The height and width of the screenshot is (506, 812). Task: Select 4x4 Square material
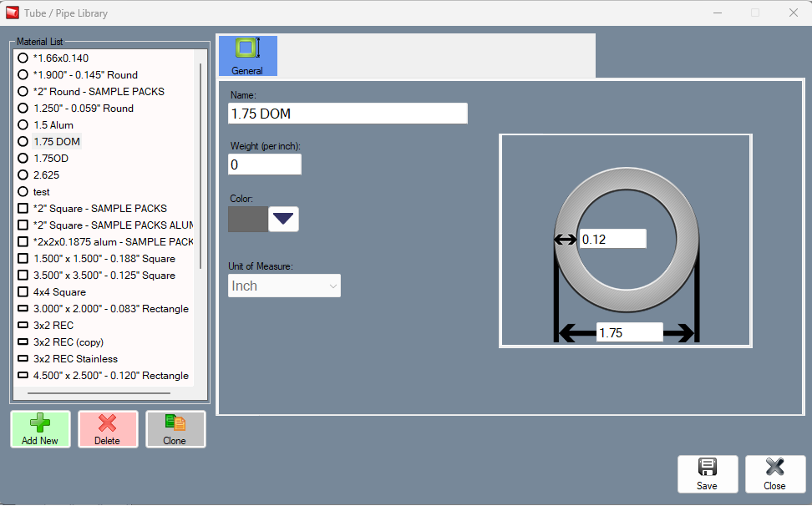(59, 291)
